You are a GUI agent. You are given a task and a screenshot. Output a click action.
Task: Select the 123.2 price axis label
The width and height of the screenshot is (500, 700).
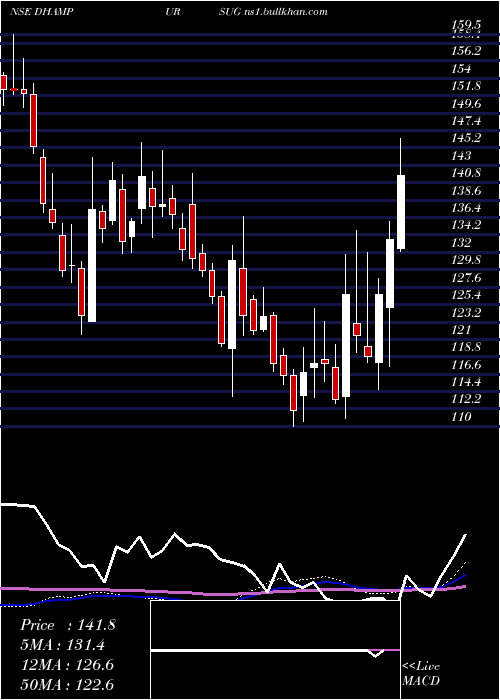468,312
